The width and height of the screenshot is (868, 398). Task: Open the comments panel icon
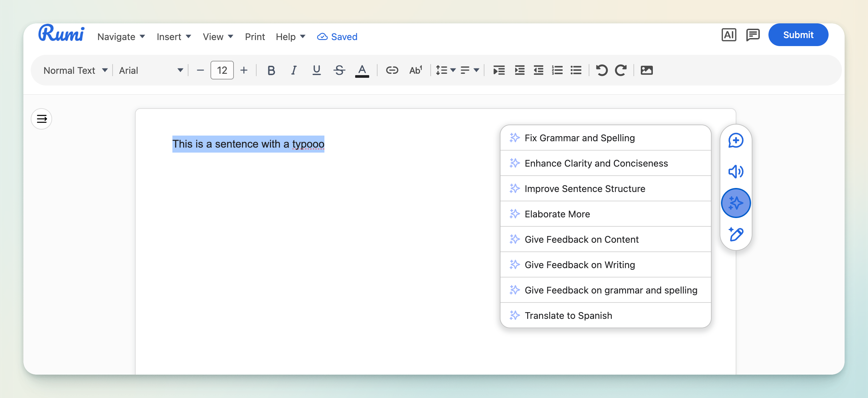[752, 35]
